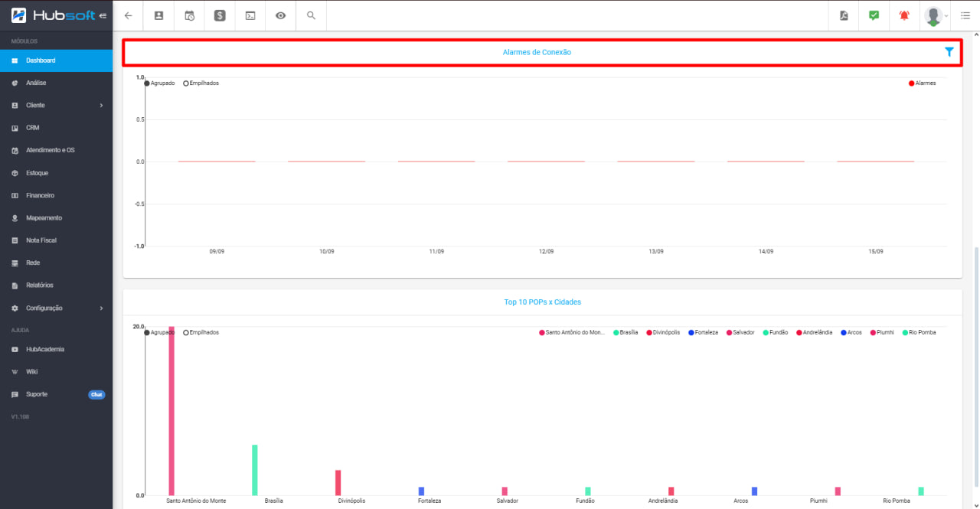Open the dollar sign financial shortcut
The width and height of the screenshot is (980, 509).
pos(220,15)
